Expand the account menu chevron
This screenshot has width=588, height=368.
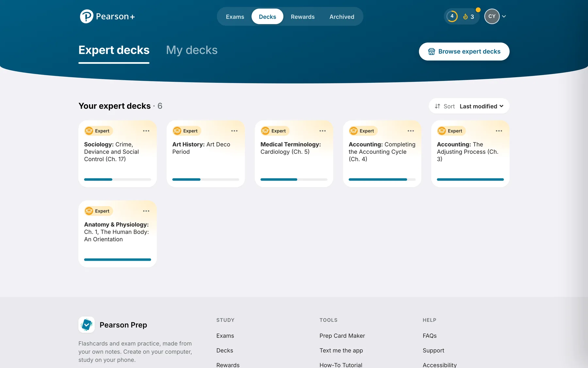coord(504,16)
